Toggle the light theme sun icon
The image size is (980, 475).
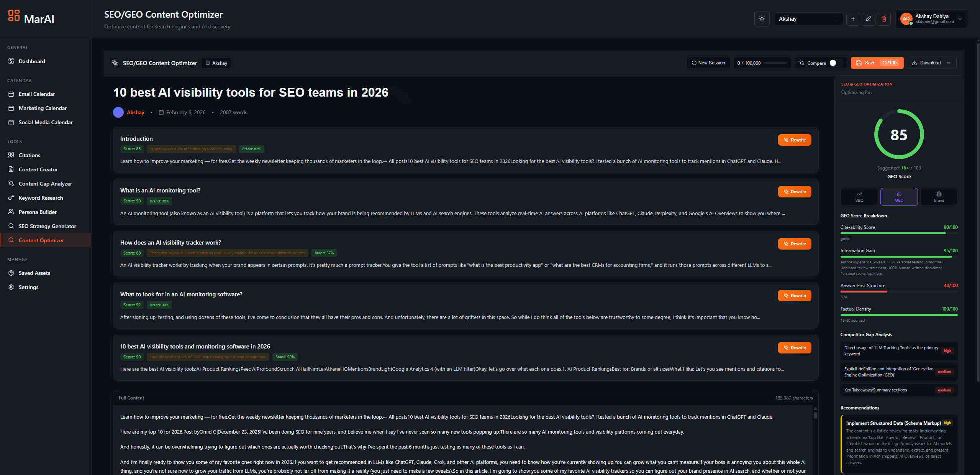[762, 18]
